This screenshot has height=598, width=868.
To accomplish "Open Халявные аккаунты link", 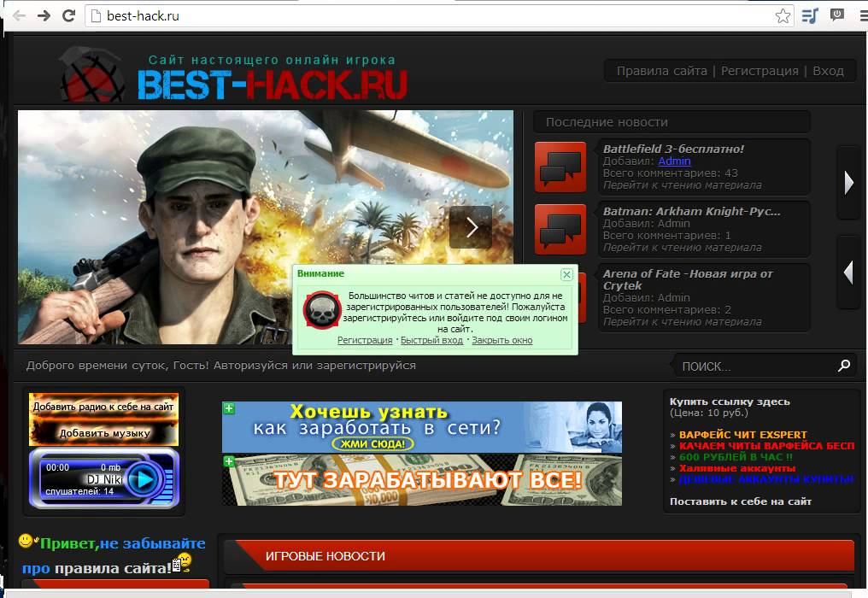I will pyautogui.click(x=736, y=468).
